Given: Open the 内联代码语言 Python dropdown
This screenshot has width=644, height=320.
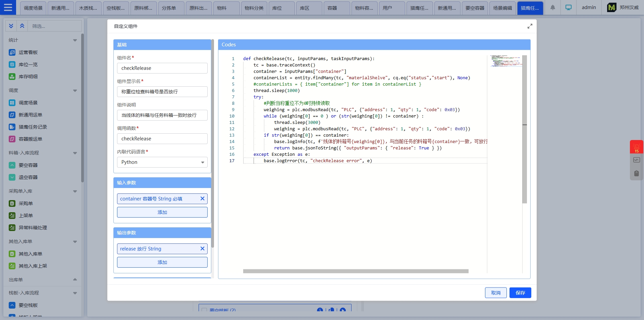Looking at the screenshot, I should tap(162, 162).
